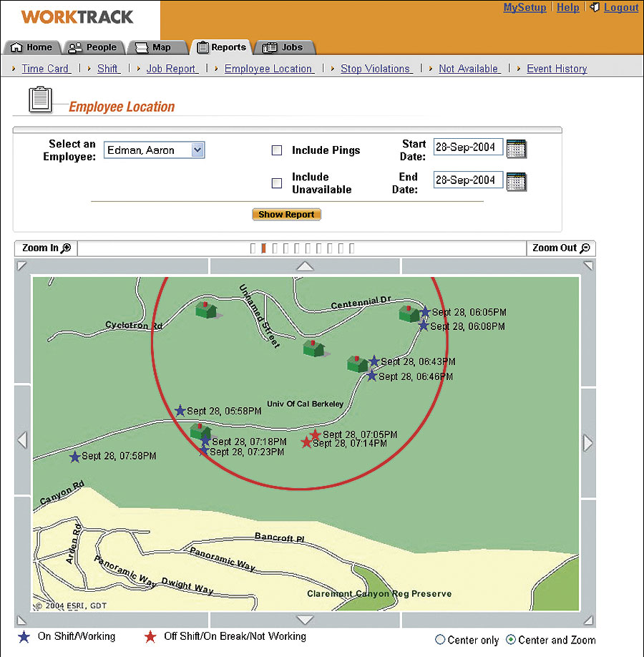Screen dimensions: 644x657
Task: Select the Reports tab
Action: tap(221, 47)
